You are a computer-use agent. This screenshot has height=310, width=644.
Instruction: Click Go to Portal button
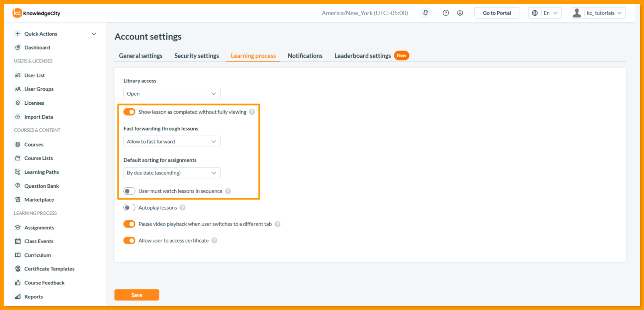(497, 13)
